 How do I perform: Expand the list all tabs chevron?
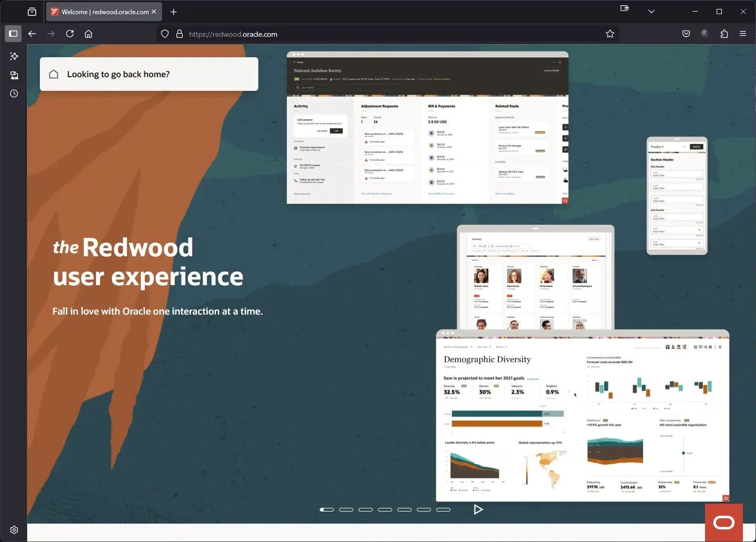pos(652,12)
